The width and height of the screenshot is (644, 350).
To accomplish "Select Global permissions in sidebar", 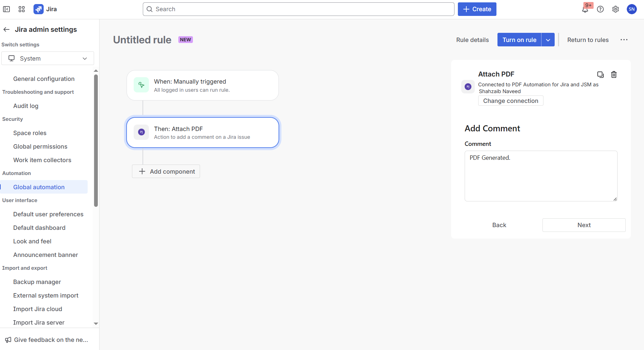I will 40,147.
